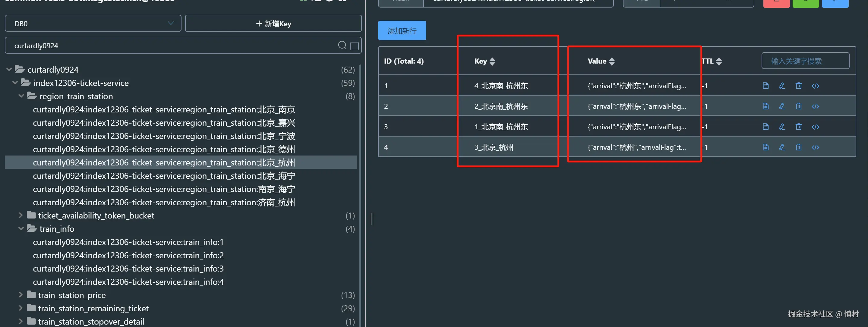The height and width of the screenshot is (327, 868).
Task: Click the search magnifier icon in the key filter
Action: point(342,45)
